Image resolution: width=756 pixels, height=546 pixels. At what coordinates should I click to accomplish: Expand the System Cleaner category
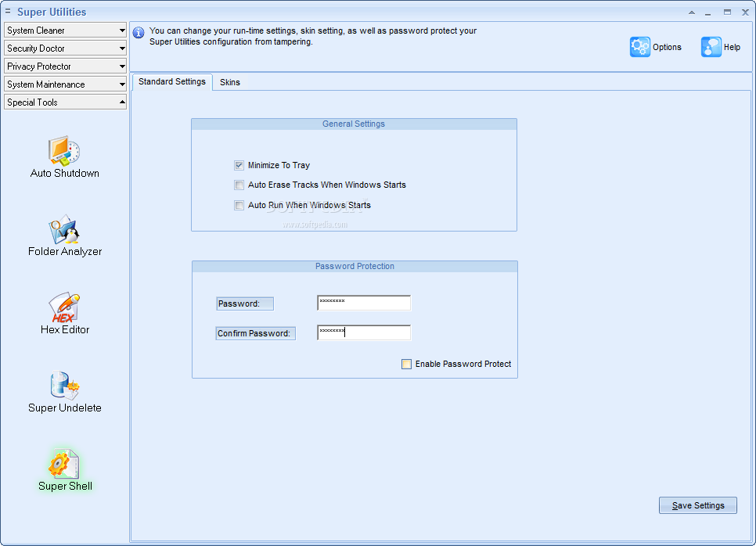pos(65,31)
